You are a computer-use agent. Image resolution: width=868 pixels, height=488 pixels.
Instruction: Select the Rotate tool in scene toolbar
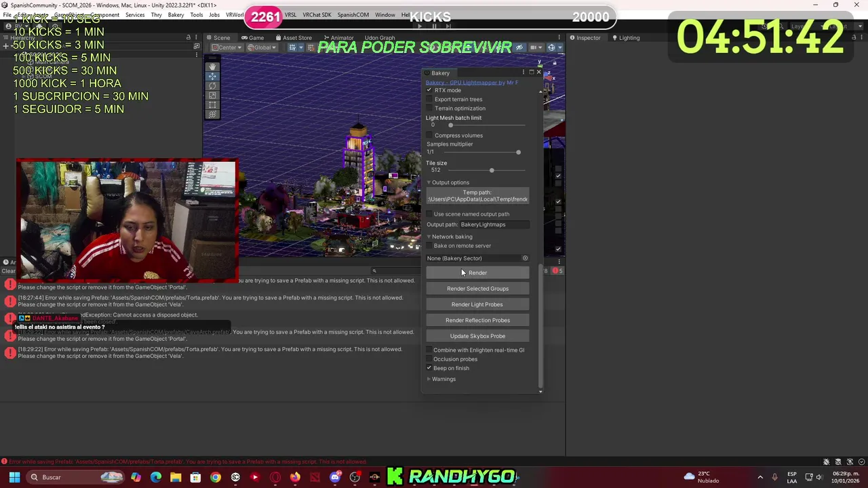coord(212,85)
